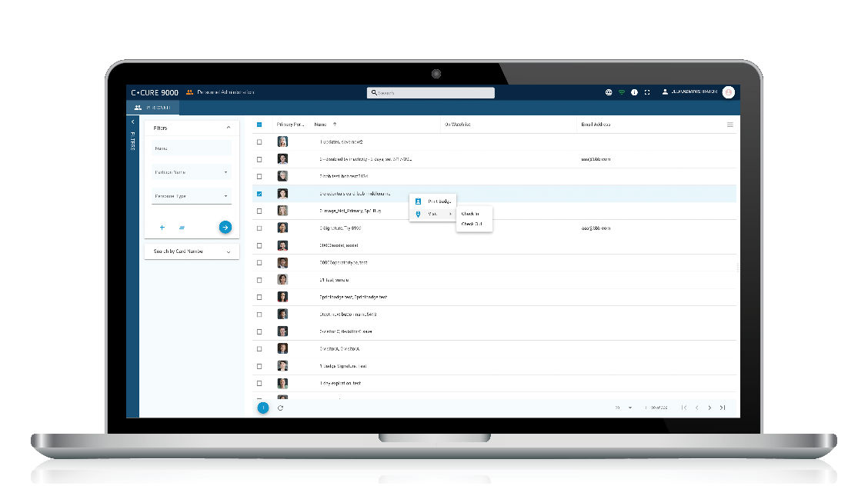Click the top Search input field

[431, 92]
